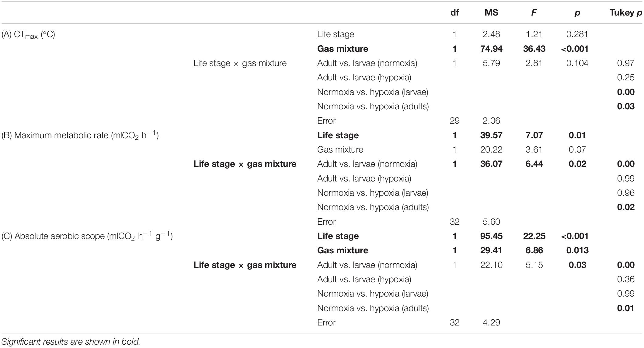Click the 'Tukey p' column header
Image resolution: width=644 pixels, height=348 pixels.
coord(625,13)
